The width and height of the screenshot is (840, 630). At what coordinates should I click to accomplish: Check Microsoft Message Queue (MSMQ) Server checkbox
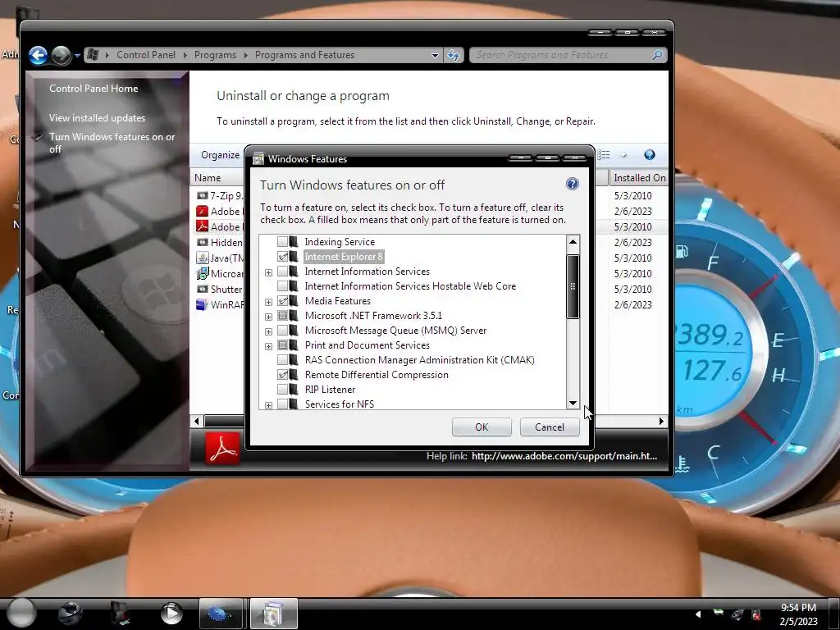point(282,331)
